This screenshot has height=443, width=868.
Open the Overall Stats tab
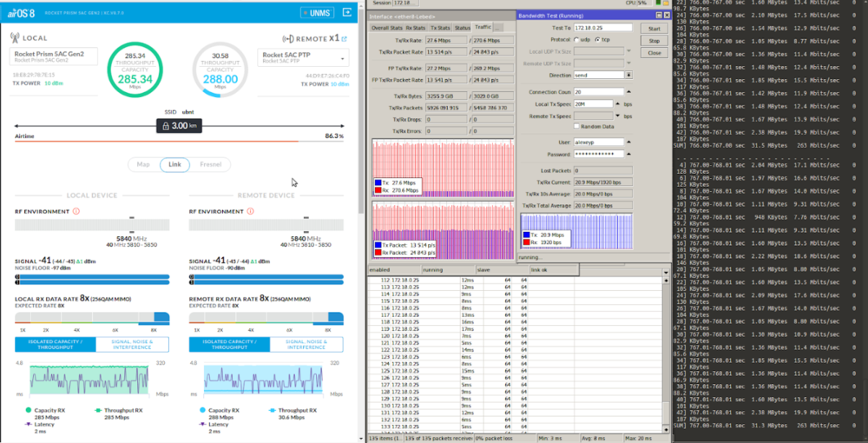[x=386, y=27]
